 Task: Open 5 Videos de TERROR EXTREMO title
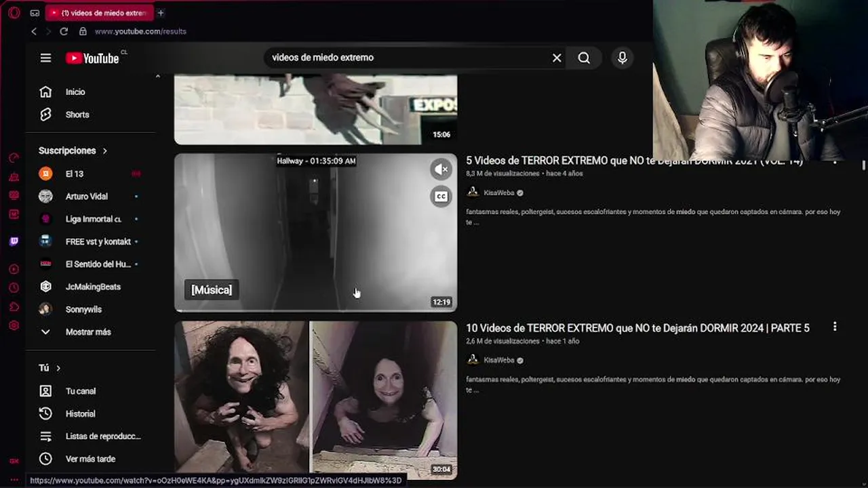click(x=634, y=161)
